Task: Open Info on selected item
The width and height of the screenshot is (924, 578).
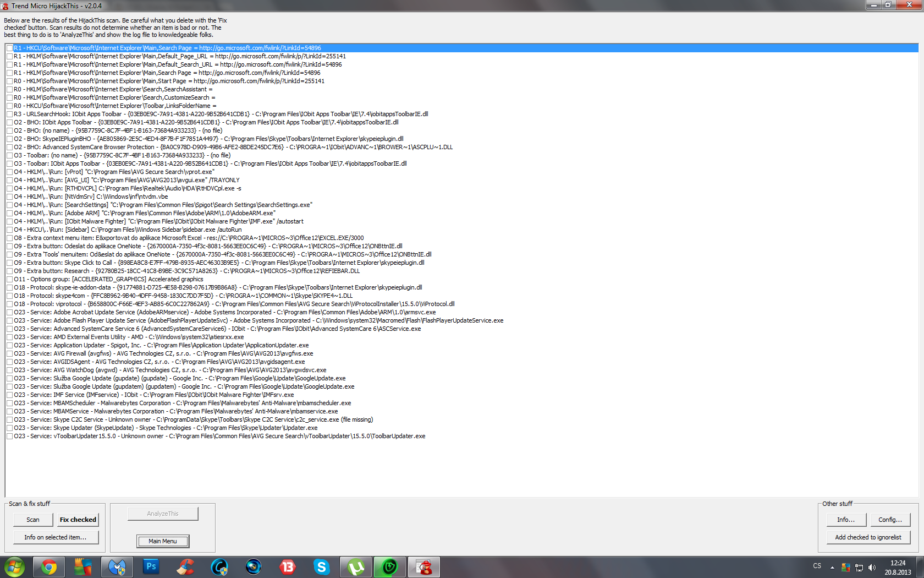Action: pos(56,537)
